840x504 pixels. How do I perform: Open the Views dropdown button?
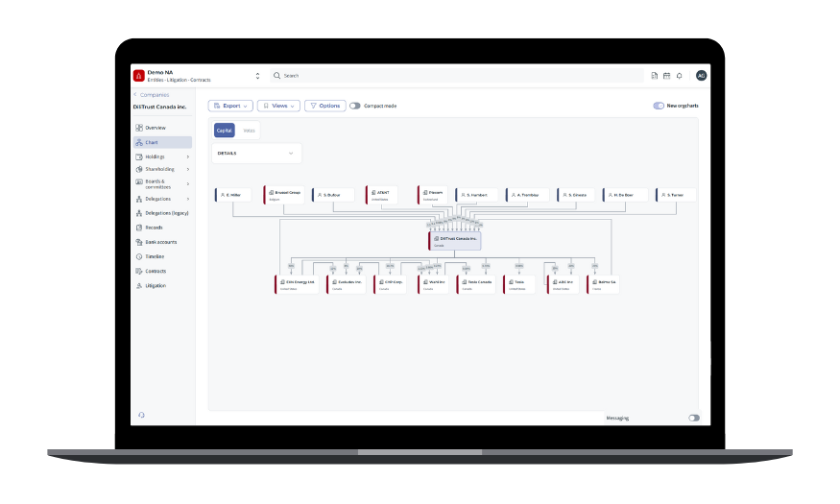[x=278, y=106]
